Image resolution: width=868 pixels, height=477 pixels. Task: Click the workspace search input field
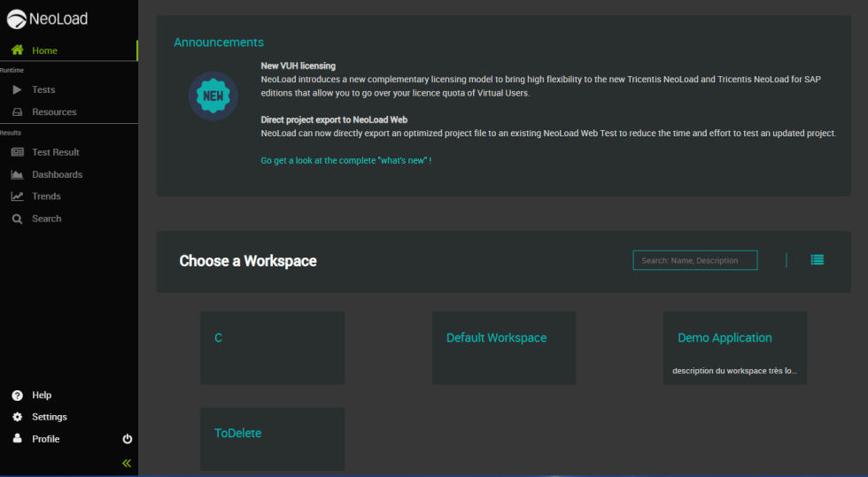[694, 260]
